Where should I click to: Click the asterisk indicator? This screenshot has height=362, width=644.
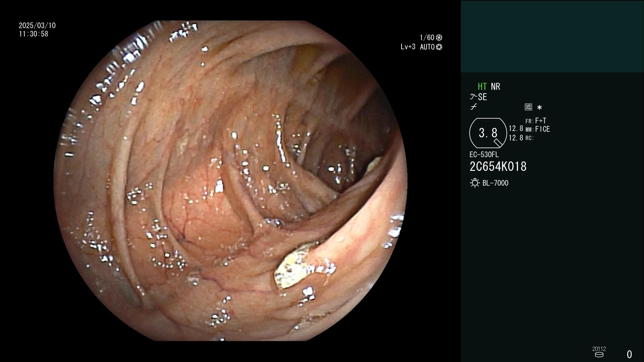539,108
